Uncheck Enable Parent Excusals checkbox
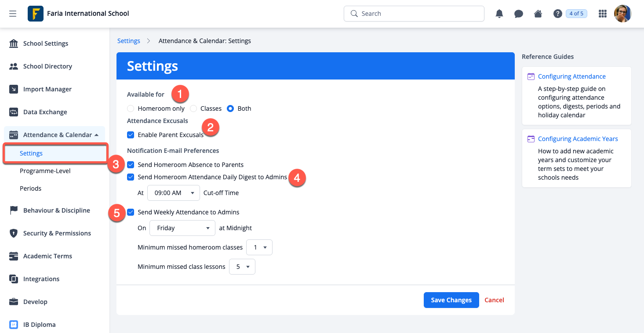 [131, 135]
